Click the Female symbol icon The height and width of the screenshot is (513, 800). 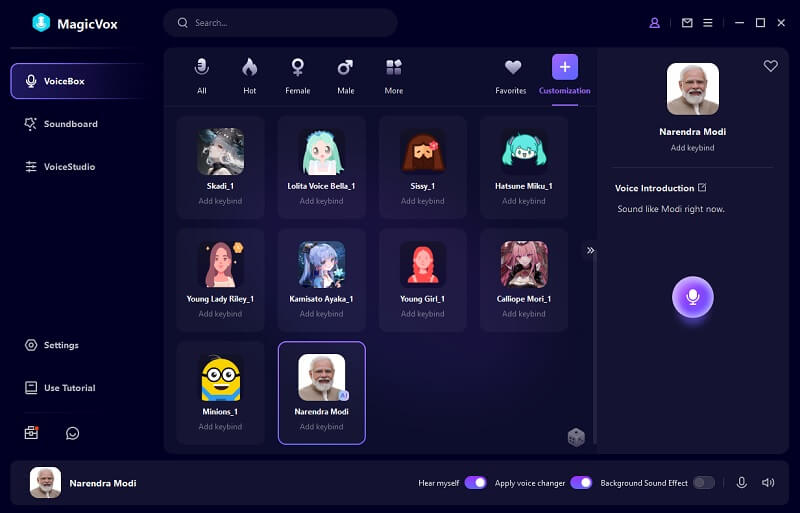(297, 67)
